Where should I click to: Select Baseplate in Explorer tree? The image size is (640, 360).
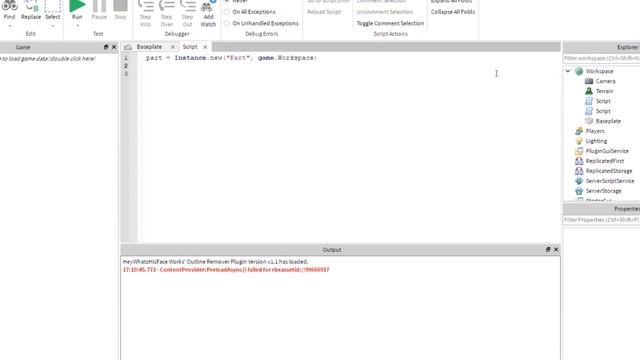(608, 121)
